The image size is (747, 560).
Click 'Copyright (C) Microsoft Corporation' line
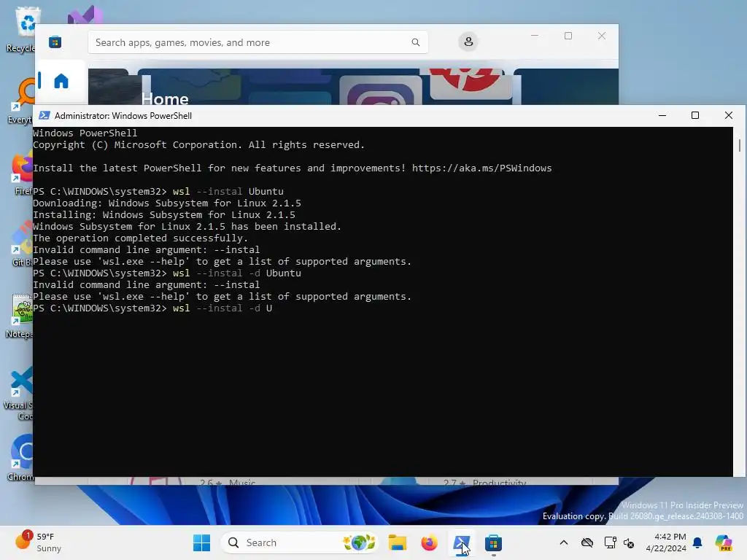coord(198,145)
